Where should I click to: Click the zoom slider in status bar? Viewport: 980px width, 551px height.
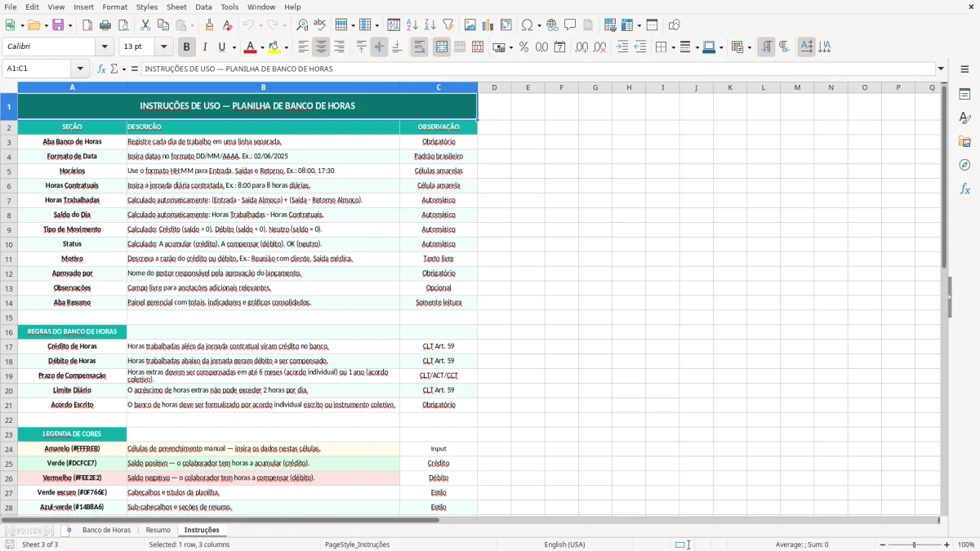tap(914, 544)
